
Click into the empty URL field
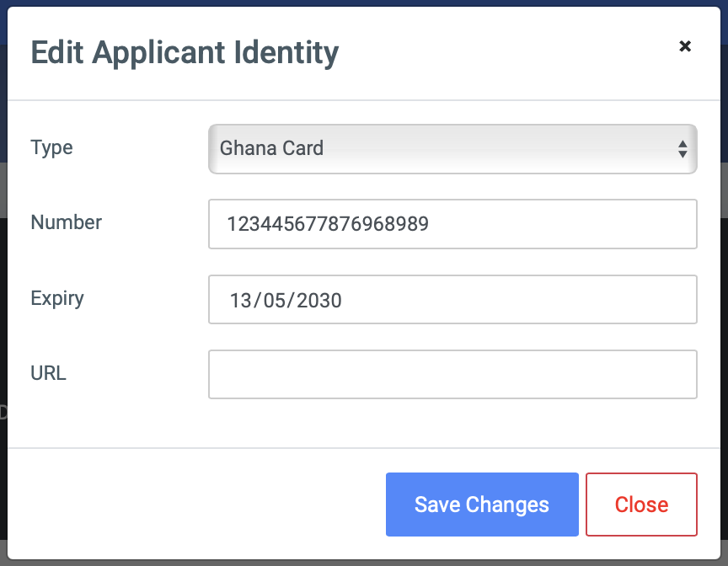click(x=452, y=375)
